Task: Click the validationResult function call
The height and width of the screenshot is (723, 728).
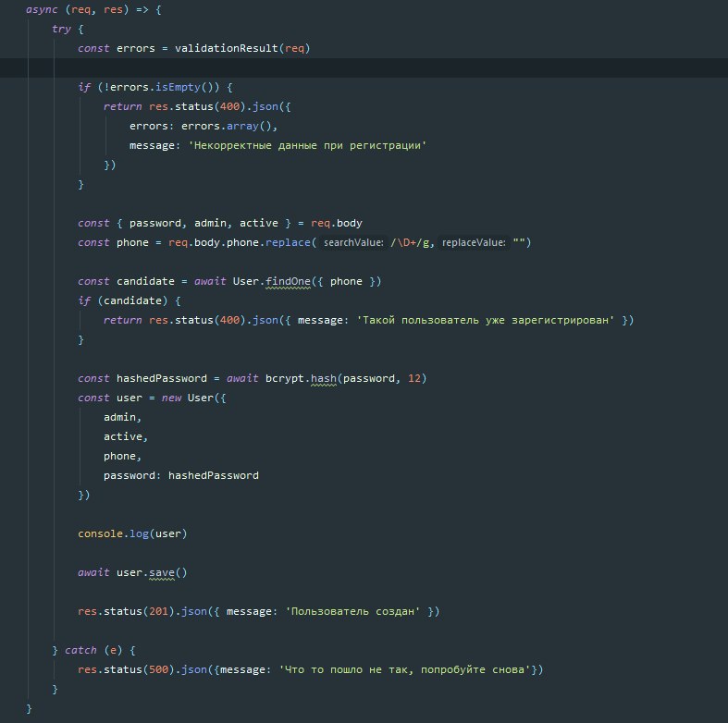Action: tap(242, 48)
